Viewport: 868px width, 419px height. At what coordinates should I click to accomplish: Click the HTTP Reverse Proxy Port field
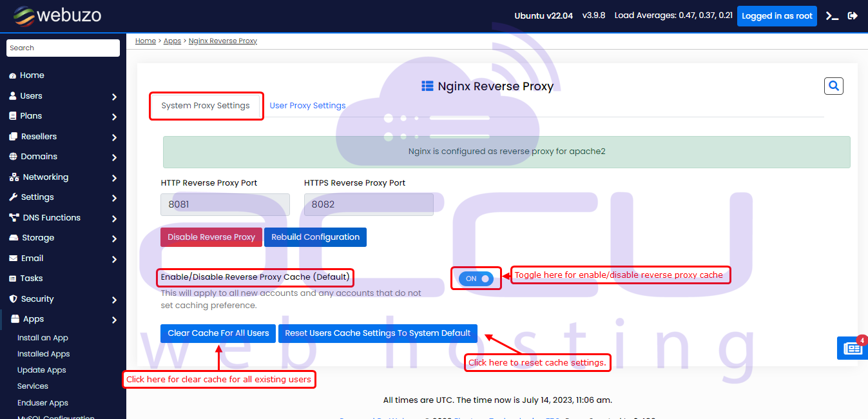225,204
